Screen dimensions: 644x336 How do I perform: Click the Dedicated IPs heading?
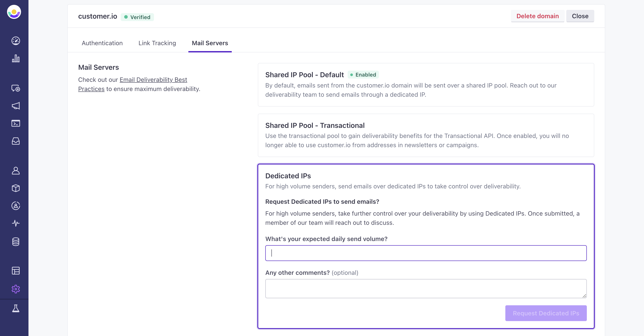point(288,176)
